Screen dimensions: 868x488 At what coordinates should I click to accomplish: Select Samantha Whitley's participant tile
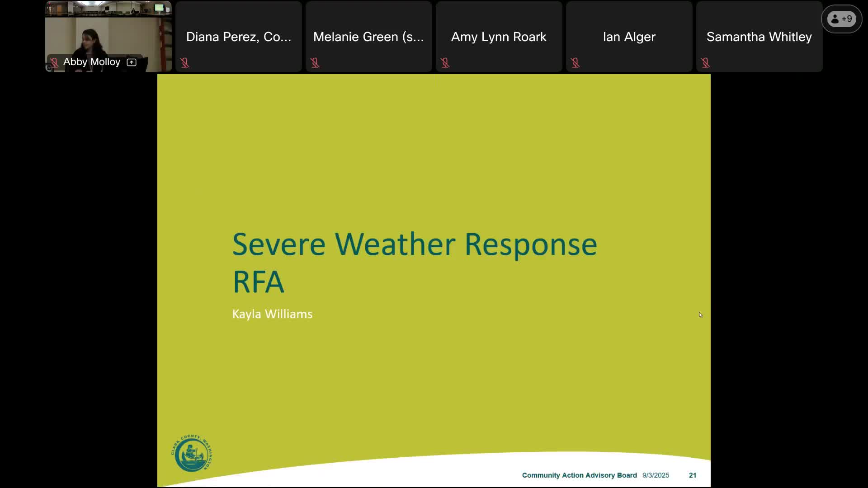759,37
